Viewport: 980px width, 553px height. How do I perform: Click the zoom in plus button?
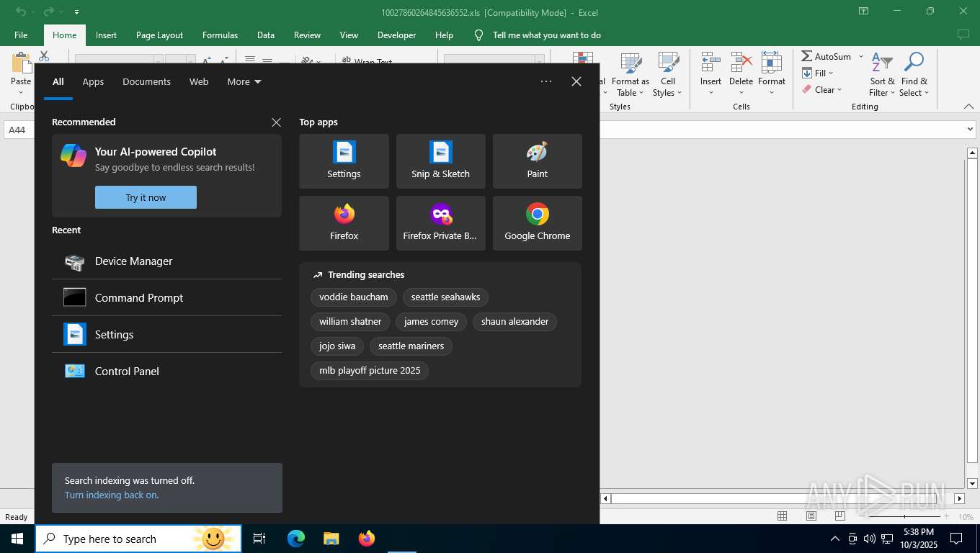pyautogui.click(x=946, y=516)
